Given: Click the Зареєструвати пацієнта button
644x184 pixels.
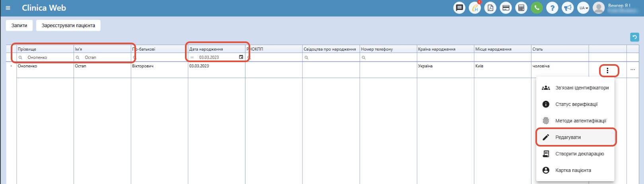Looking at the screenshot, I should pyautogui.click(x=68, y=25).
